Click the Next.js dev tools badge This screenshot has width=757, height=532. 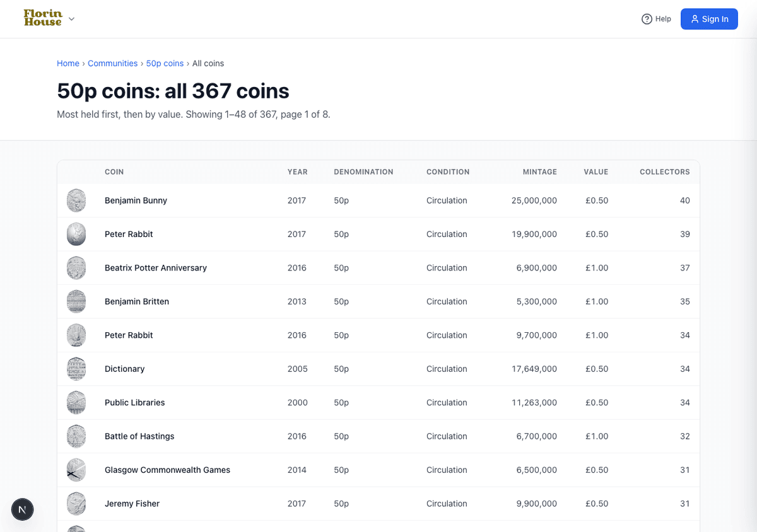(23, 509)
